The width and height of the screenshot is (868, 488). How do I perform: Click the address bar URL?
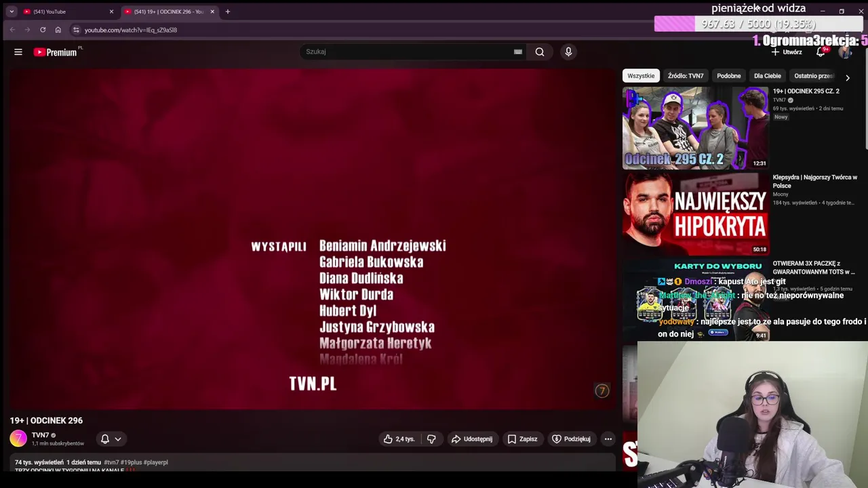click(x=131, y=30)
